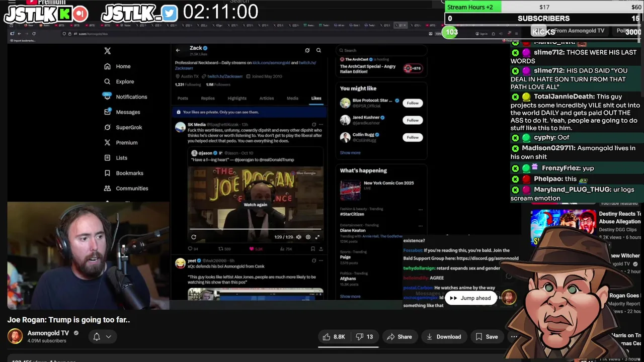Switch to Articles tab on profile
Viewport: 644px width, 362px height.
click(267, 99)
